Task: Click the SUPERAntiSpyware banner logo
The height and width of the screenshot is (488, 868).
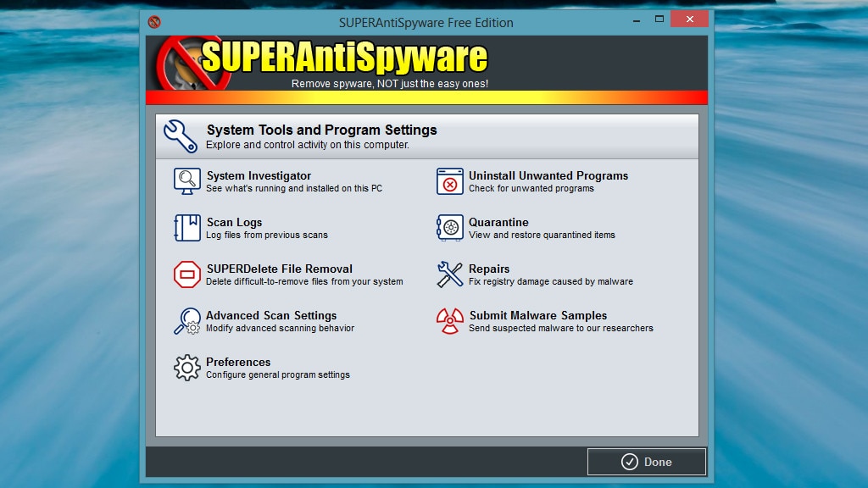Action: (x=322, y=63)
